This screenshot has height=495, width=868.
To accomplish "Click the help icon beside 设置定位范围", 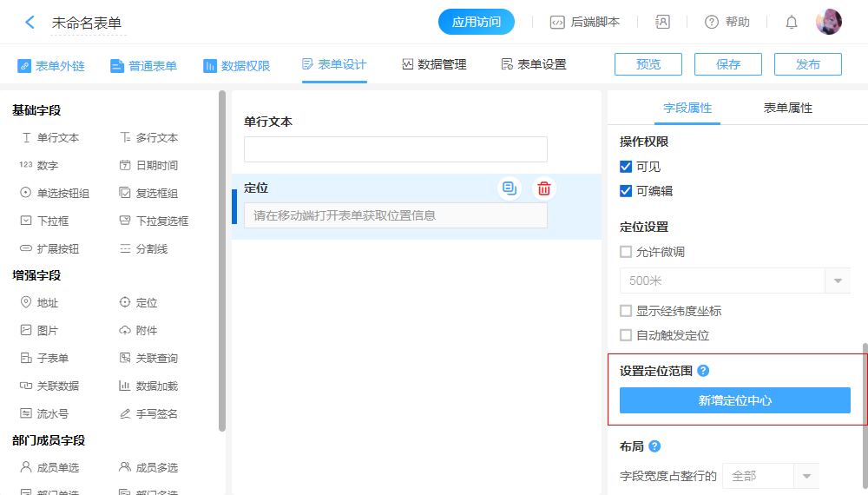I will (x=704, y=371).
